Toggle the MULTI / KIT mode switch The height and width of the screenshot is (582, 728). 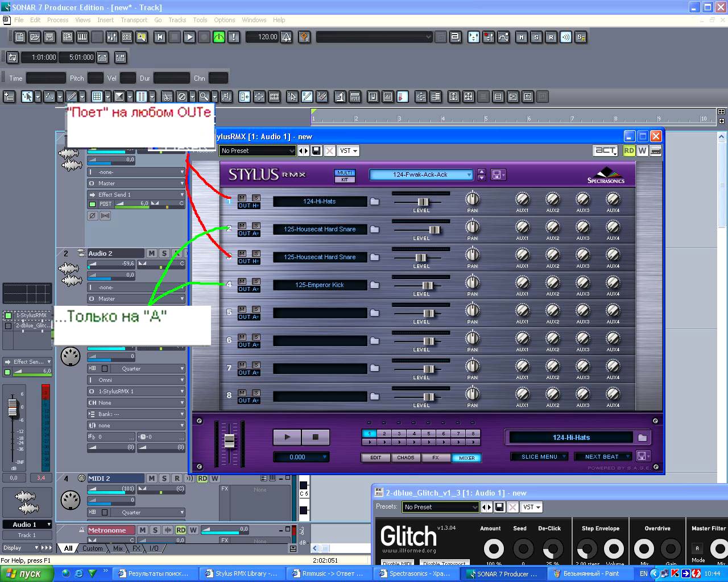point(345,176)
